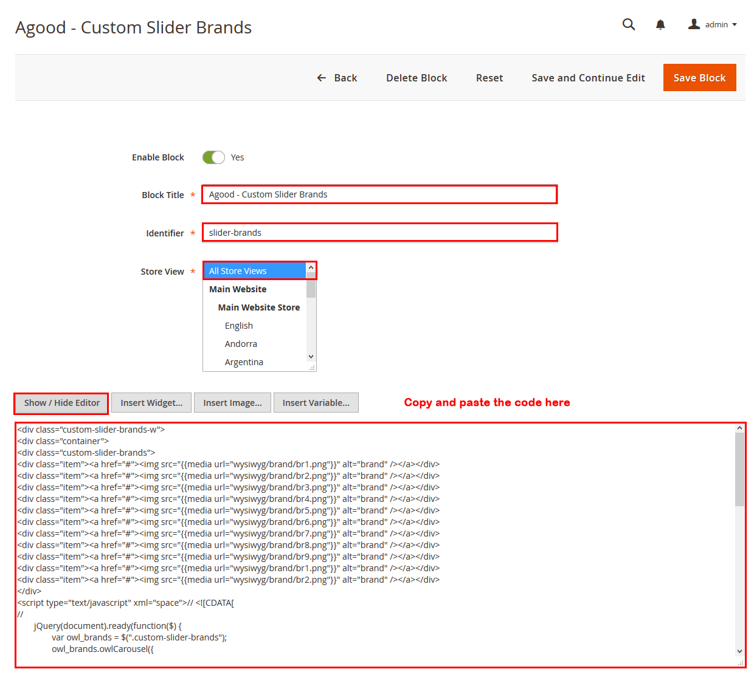Screen dimensions: 754x700
Task: Click the Reset button
Action: pos(489,78)
